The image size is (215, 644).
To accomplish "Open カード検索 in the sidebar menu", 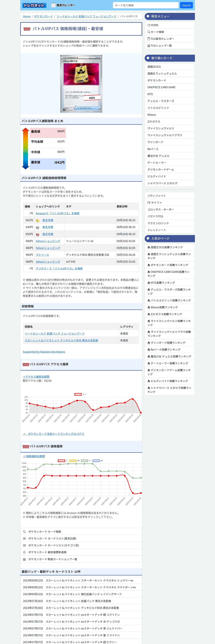I will tap(170, 32).
